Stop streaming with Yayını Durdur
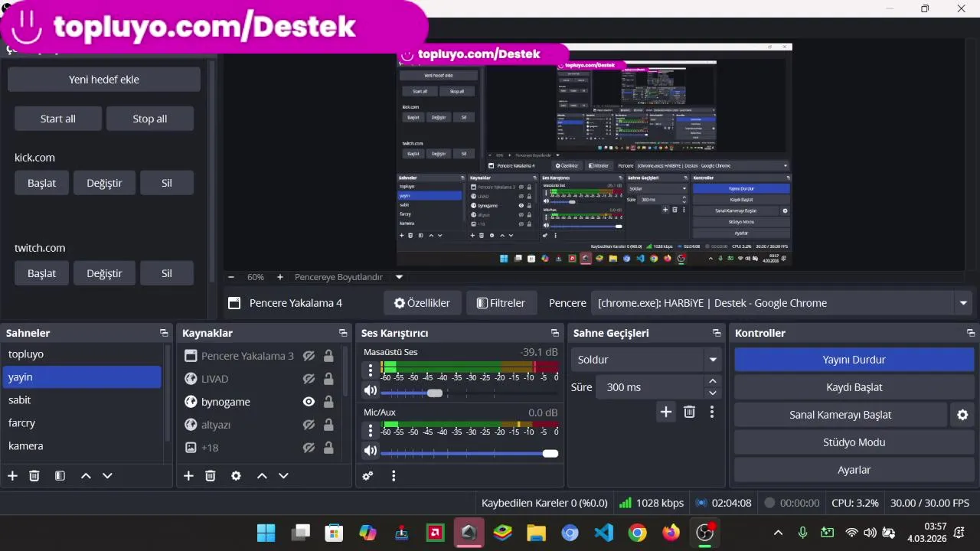This screenshot has height=551, width=980. tap(854, 360)
